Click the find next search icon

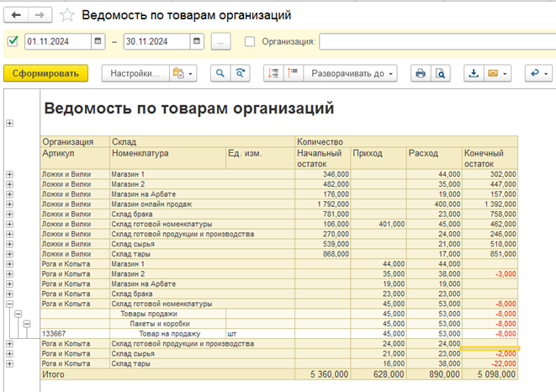pos(240,73)
